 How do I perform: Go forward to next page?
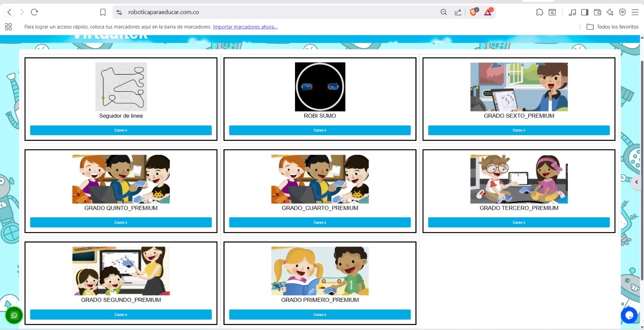point(22,12)
